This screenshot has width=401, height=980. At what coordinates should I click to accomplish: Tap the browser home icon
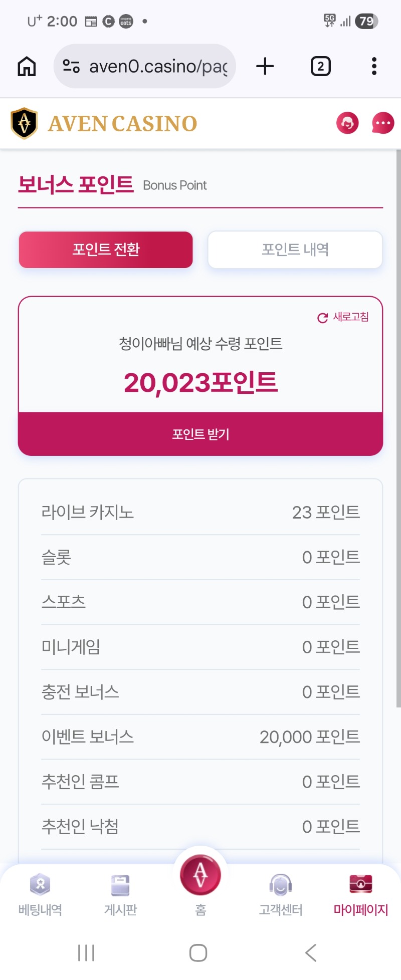[x=27, y=66]
